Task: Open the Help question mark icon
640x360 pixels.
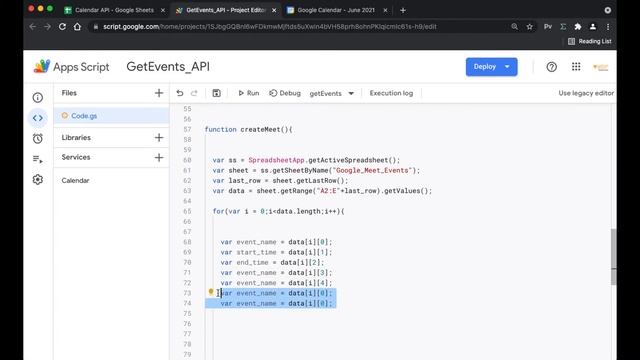Action: (551, 67)
